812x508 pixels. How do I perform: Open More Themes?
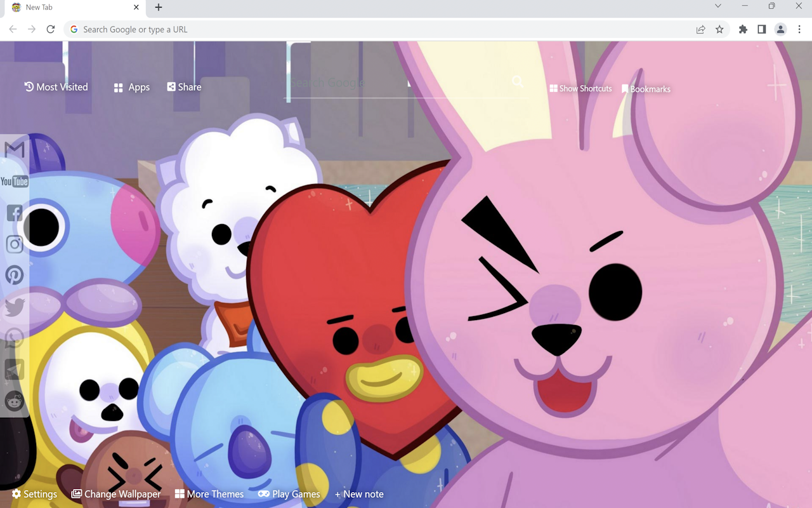tap(209, 493)
